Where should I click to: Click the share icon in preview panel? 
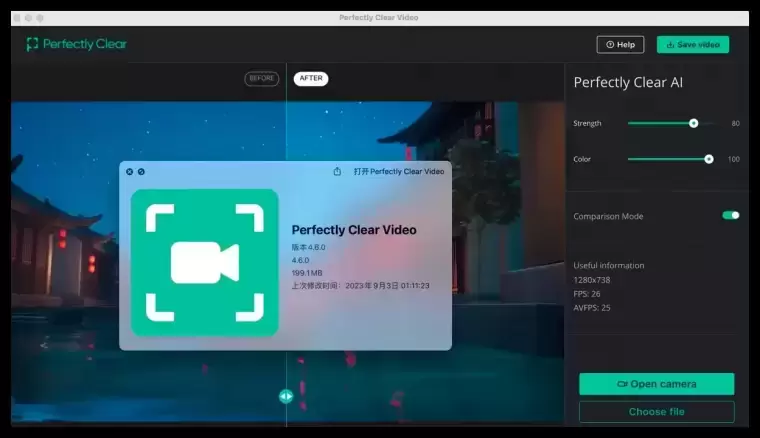(337, 172)
